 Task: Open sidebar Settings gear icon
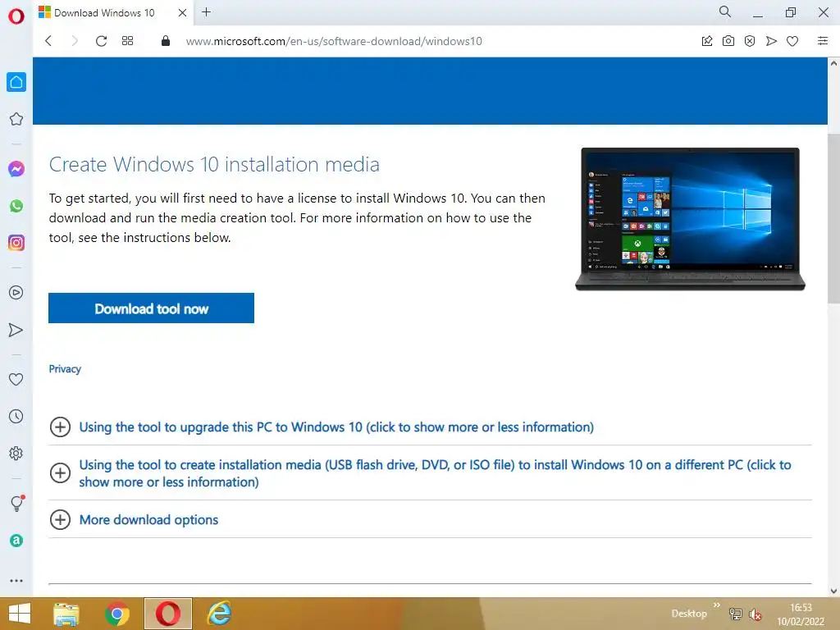16,453
